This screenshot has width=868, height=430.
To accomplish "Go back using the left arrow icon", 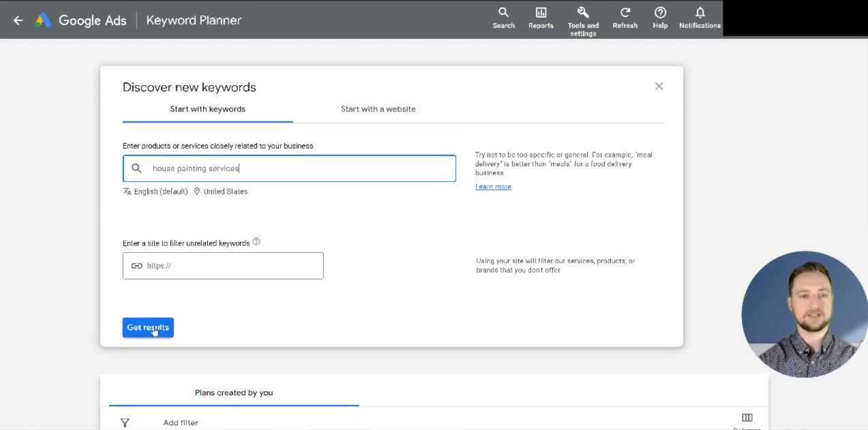I will (x=18, y=20).
